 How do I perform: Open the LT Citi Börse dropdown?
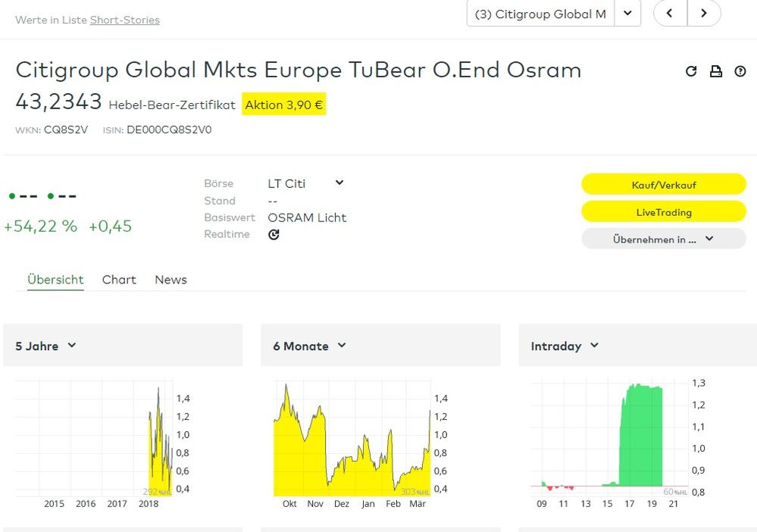coord(339,183)
